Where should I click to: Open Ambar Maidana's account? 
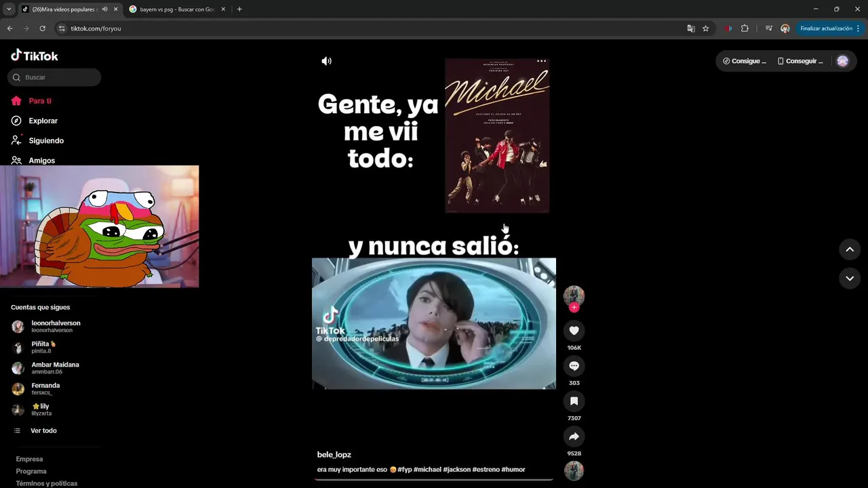45,368
